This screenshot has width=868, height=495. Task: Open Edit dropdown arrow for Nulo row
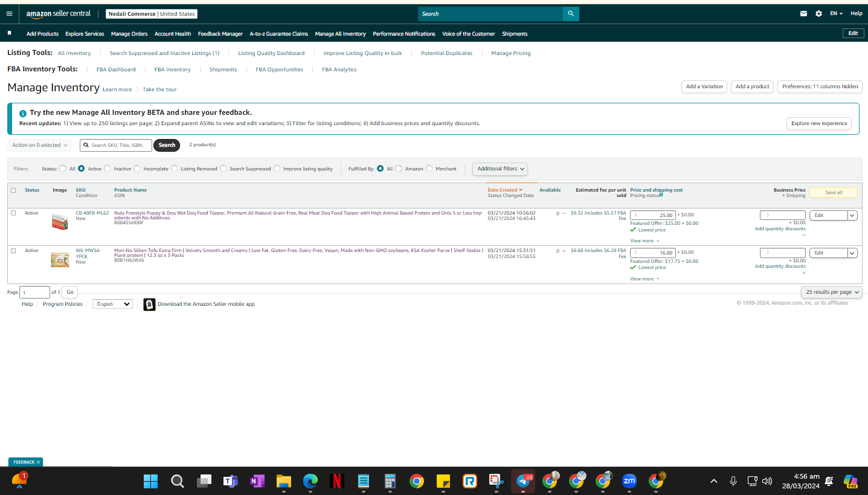[x=852, y=215]
